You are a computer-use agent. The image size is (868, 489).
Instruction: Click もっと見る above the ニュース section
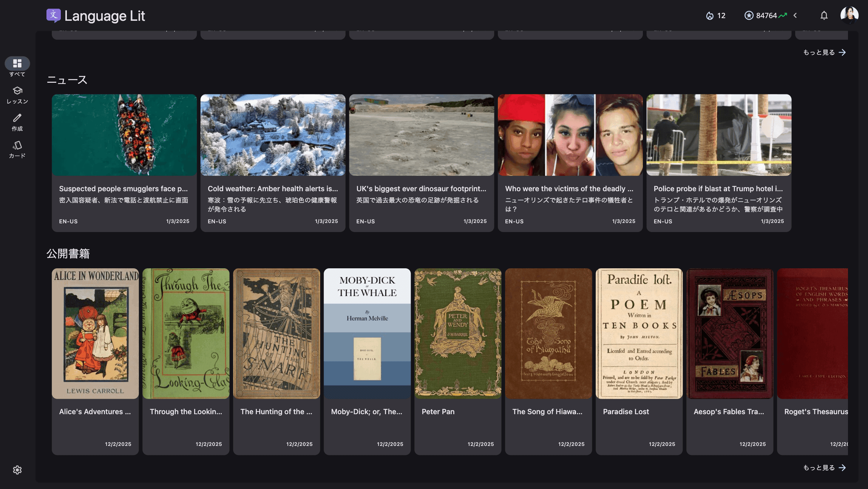[x=825, y=53]
